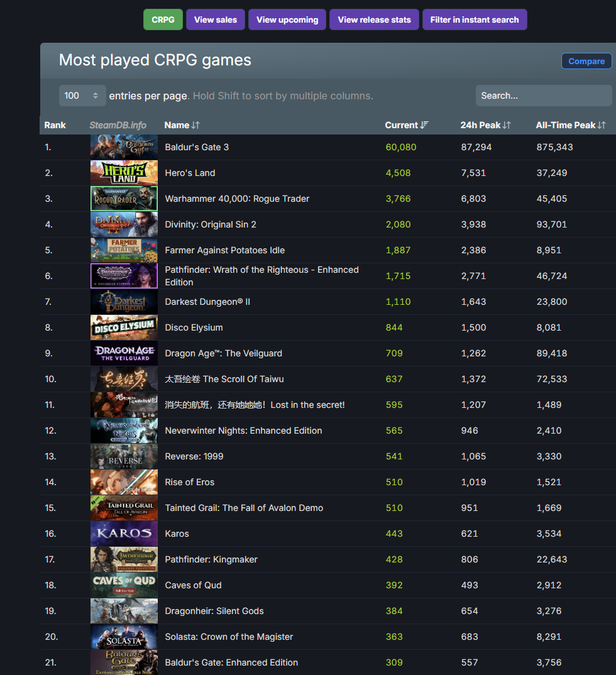Open the Pathfinder Wrath of the Righteous thumbnail
This screenshot has width=616, height=675.
coord(124,276)
